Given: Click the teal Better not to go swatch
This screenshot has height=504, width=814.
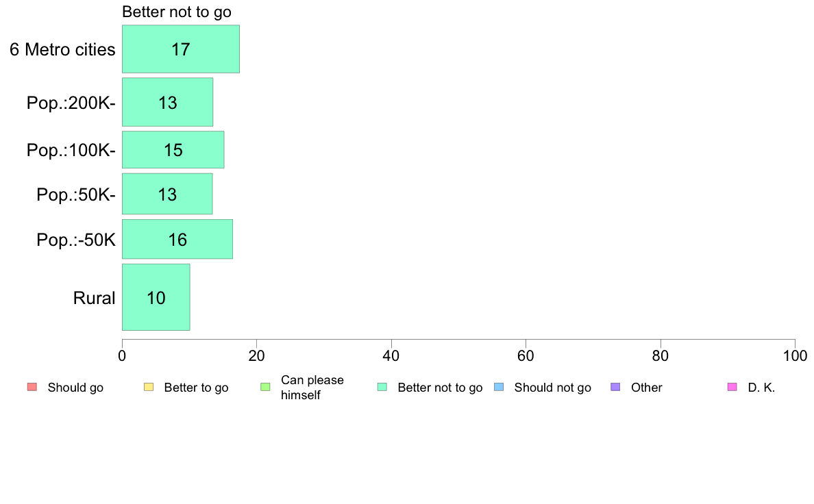Looking at the screenshot, I should (x=382, y=387).
